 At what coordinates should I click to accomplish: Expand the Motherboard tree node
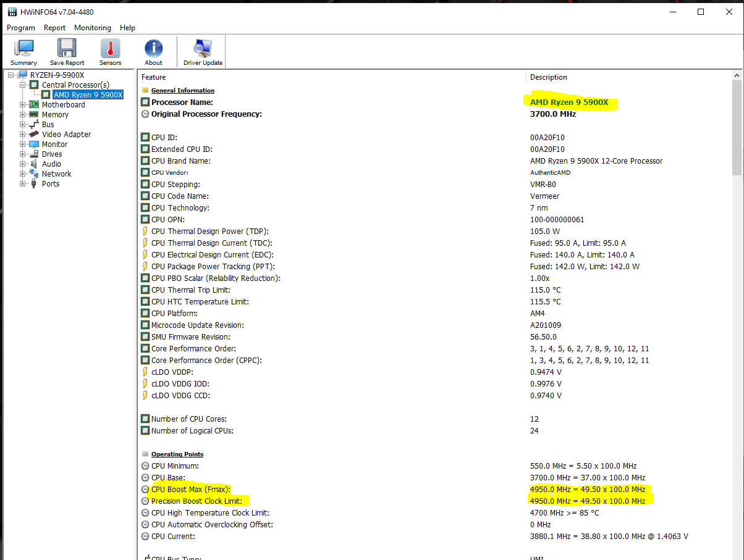23,104
